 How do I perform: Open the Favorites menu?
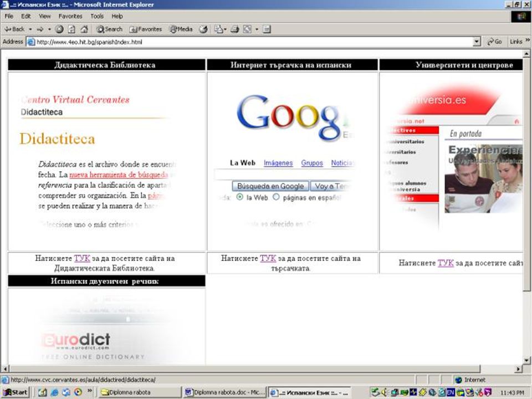(x=70, y=16)
